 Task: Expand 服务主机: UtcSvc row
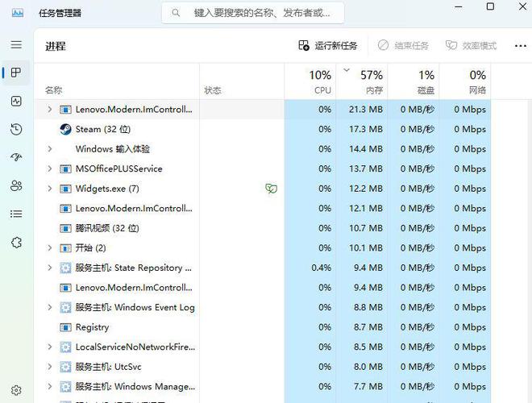[x=49, y=367]
